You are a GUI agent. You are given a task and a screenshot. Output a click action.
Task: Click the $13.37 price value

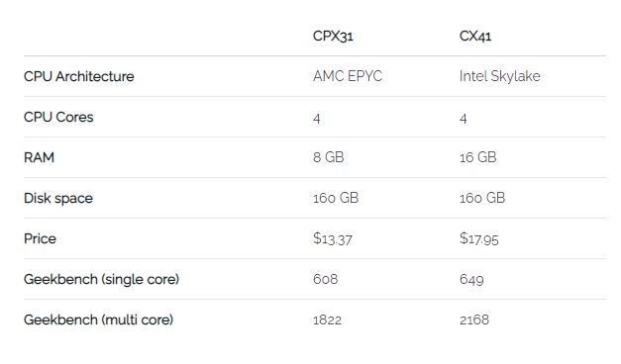coord(332,238)
